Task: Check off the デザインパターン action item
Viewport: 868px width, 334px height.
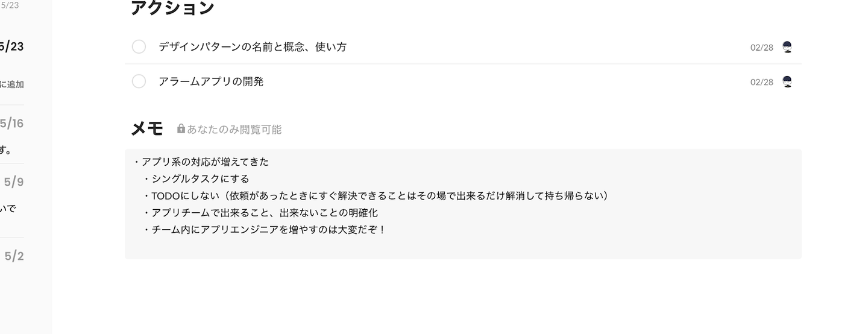Action: pyautogui.click(x=139, y=47)
